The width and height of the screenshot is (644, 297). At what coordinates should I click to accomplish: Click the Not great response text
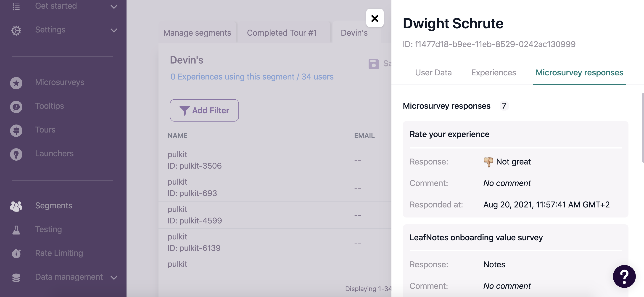pos(513,162)
